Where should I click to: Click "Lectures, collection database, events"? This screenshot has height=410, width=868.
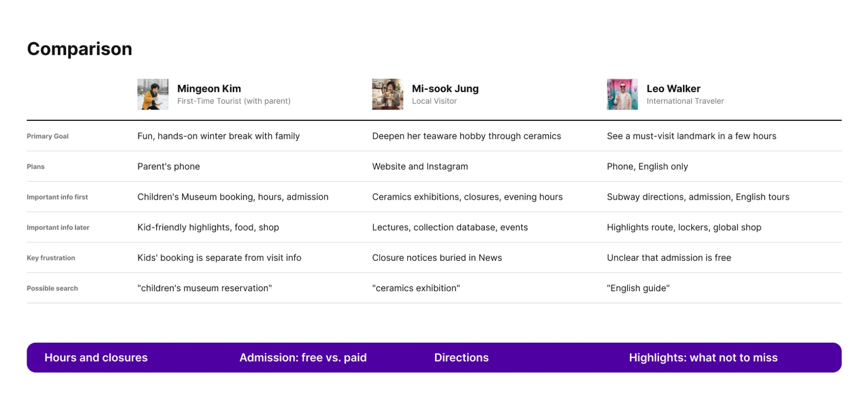(450, 227)
